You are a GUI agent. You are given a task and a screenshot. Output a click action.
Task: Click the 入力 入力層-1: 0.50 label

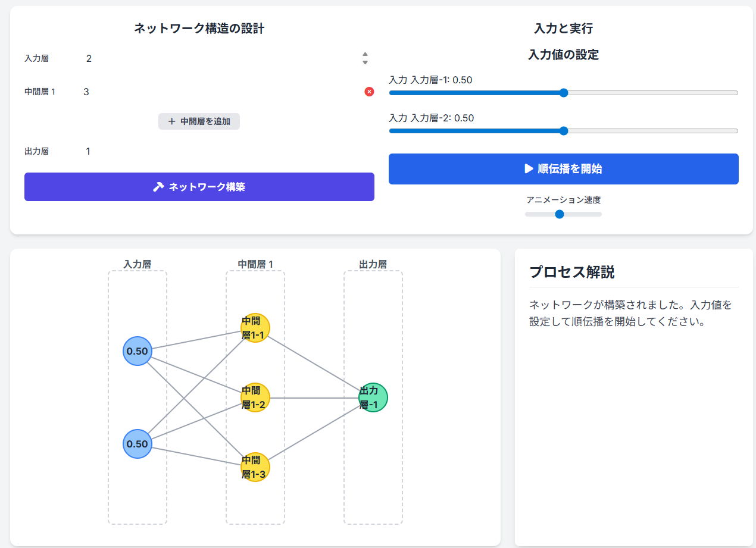pos(430,80)
